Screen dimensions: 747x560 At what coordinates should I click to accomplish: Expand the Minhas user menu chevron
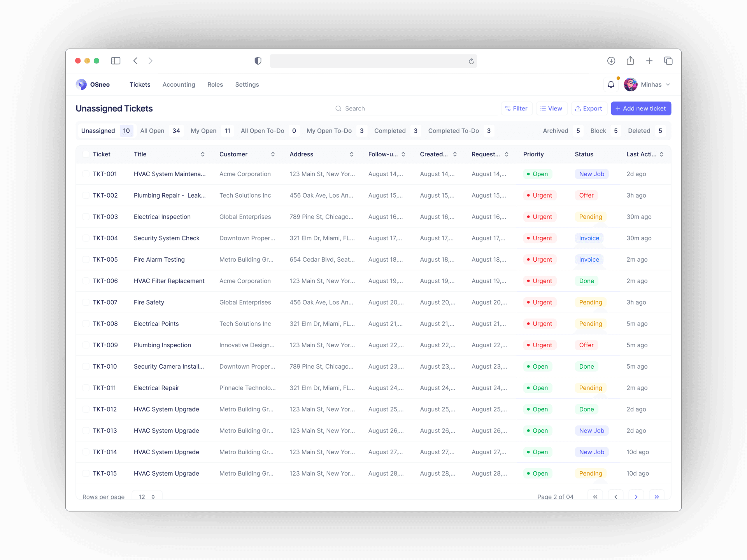pos(668,84)
